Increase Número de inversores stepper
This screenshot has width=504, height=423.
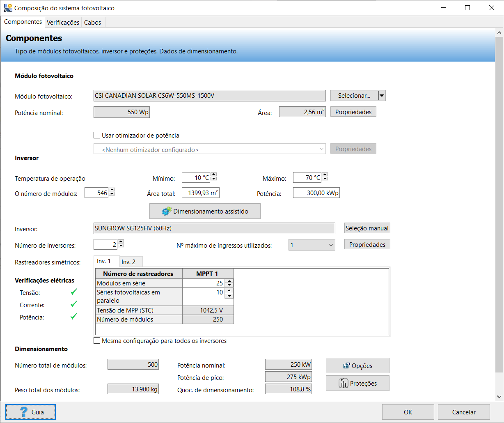click(x=121, y=242)
